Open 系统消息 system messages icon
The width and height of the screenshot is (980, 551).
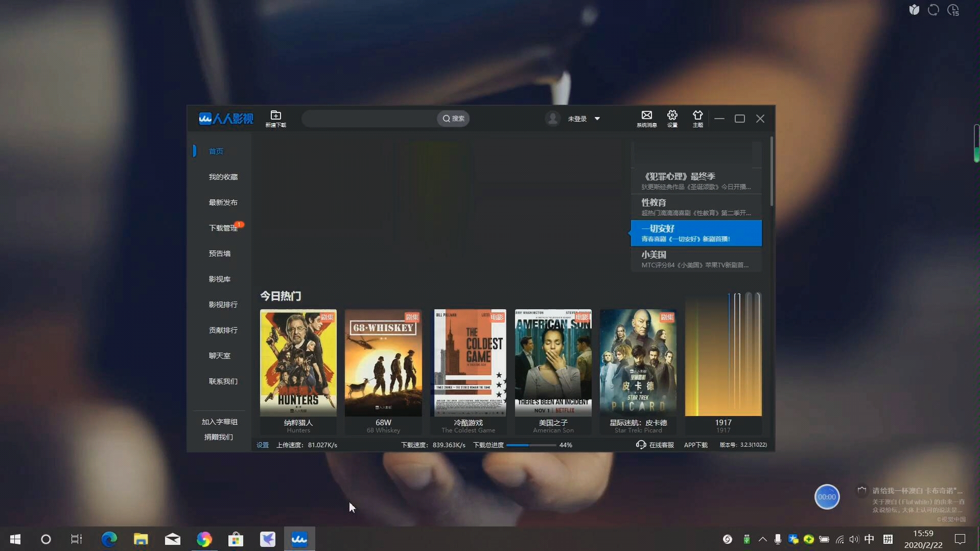click(x=646, y=119)
